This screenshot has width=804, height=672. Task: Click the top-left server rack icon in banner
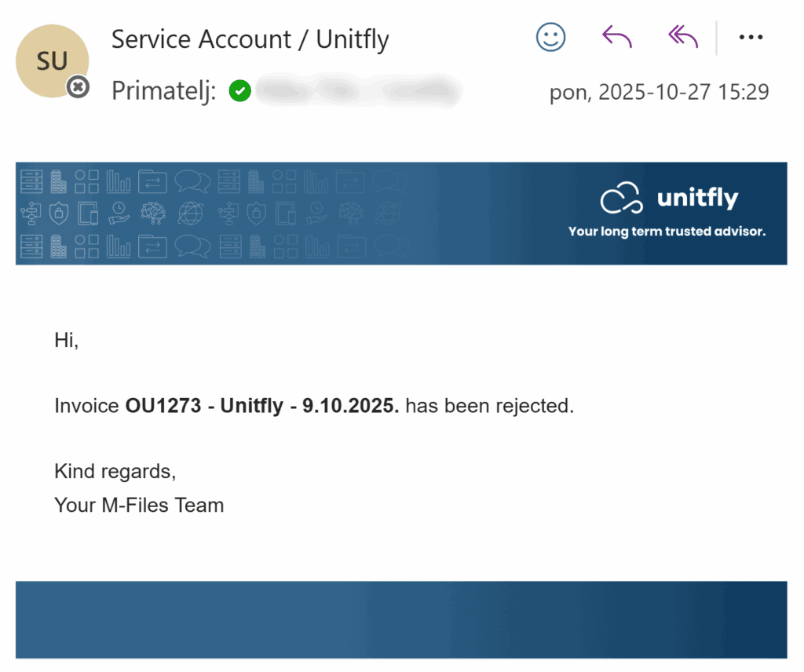point(32,181)
